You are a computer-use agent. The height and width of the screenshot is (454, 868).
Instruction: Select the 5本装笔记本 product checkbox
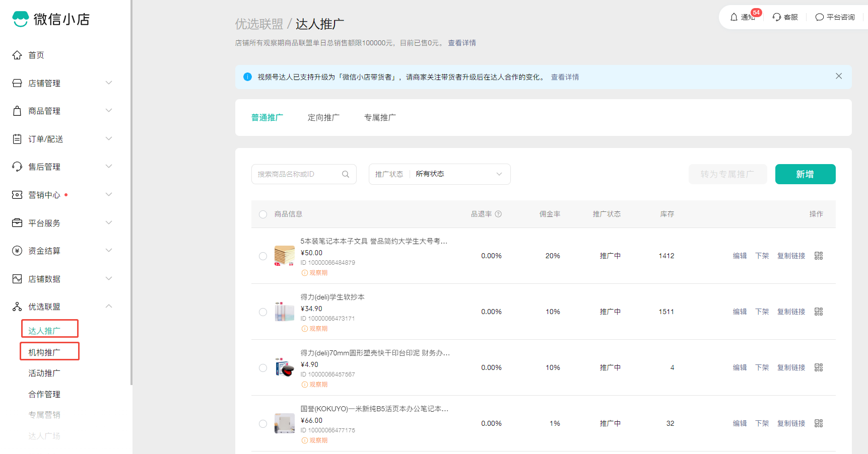pos(263,256)
